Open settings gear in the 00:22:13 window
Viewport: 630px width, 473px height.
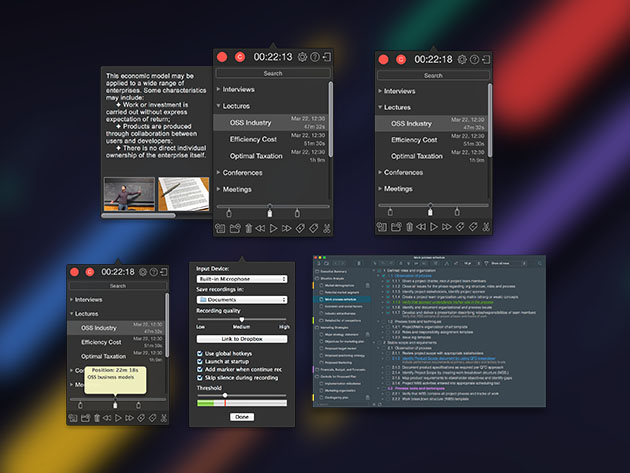[x=302, y=57]
